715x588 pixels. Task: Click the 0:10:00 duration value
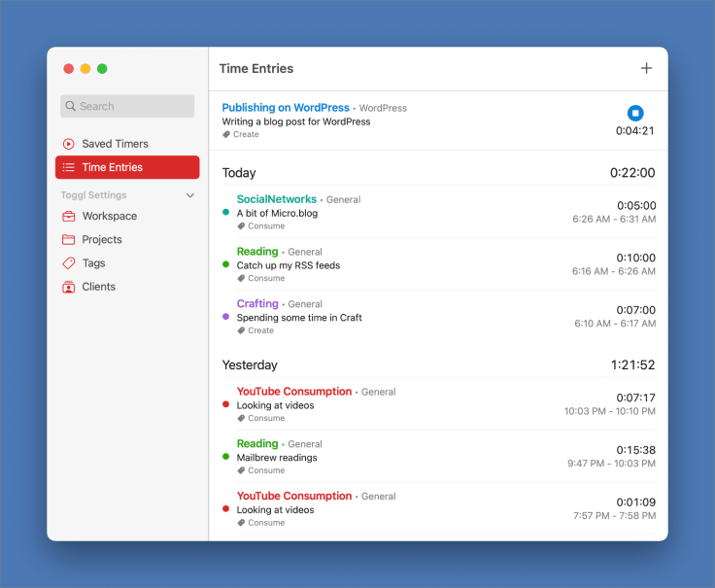click(x=636, y=258)
